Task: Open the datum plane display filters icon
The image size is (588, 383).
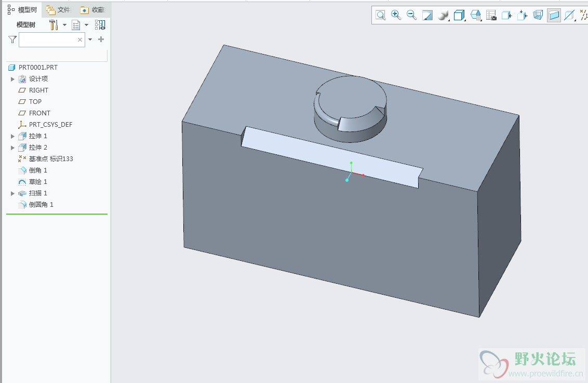Action: point(570,16)
